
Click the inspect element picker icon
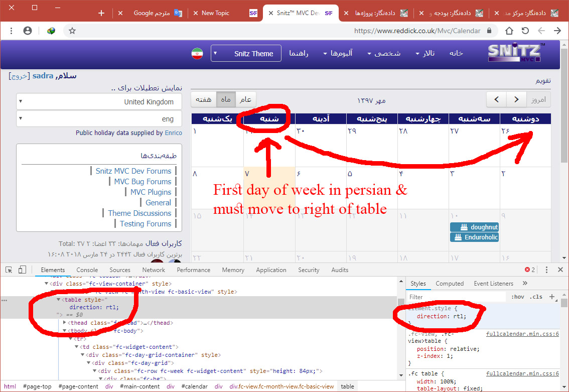[x=9, y=270]
